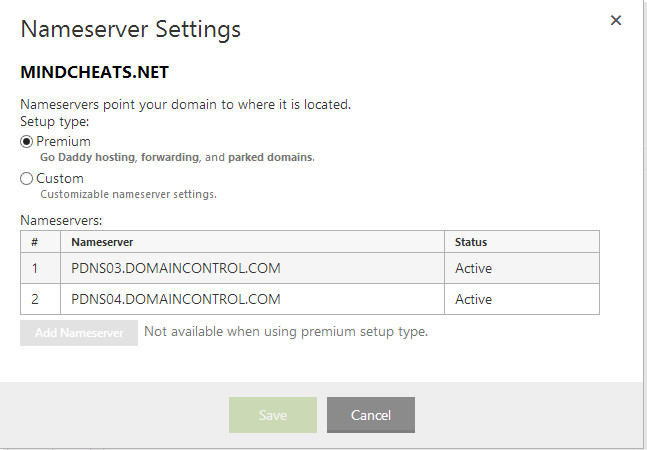Click the Custom label text

60,179
